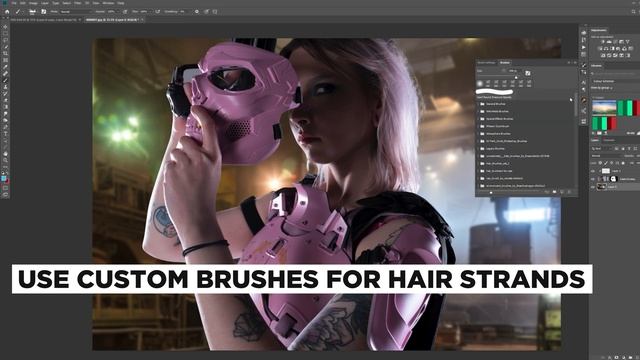Click the Home icon in options bar

[7, 11]
